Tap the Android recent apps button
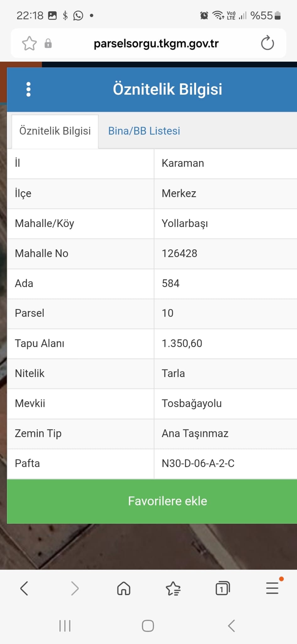 pyautogui.click(x=65, y=626)
